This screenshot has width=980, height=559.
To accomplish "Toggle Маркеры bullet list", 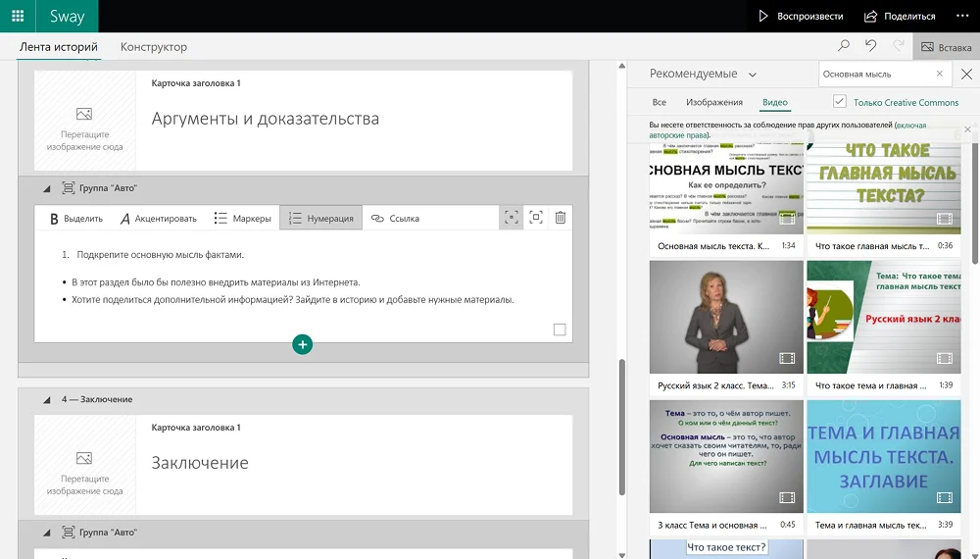I will click(x=242, y=219).
